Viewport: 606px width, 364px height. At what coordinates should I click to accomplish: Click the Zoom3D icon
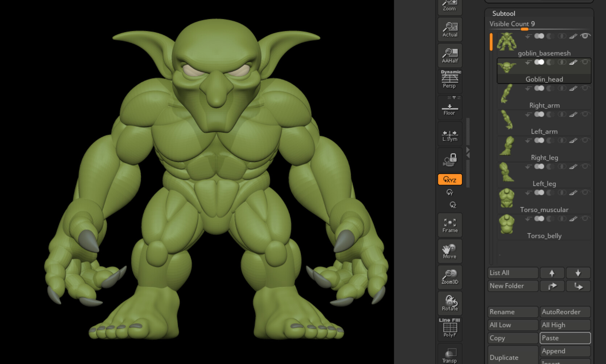(450, 276)
